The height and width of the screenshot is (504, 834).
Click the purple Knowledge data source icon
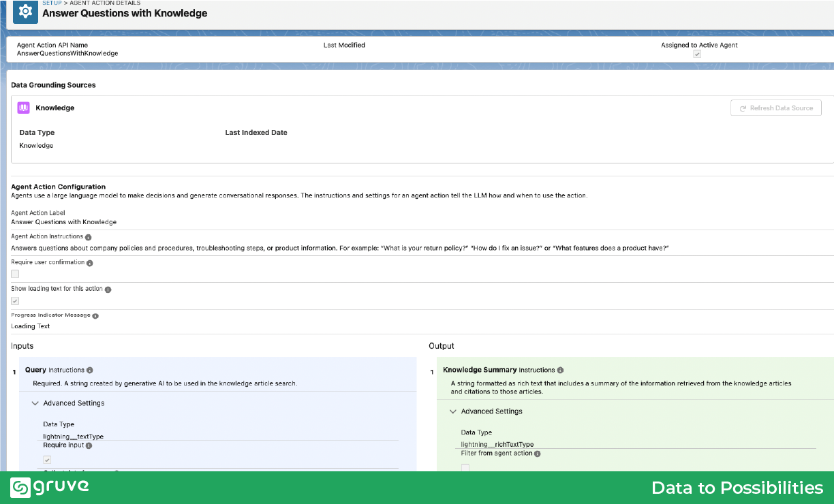23,108
